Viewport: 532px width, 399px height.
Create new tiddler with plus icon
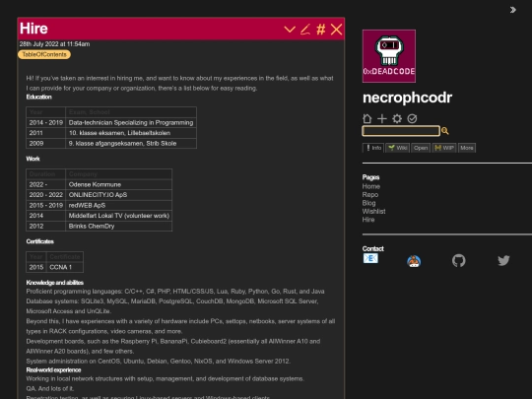382,118
